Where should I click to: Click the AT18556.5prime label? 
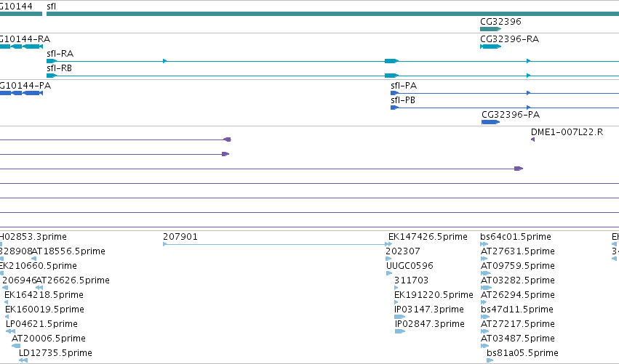tap(68, 251)
